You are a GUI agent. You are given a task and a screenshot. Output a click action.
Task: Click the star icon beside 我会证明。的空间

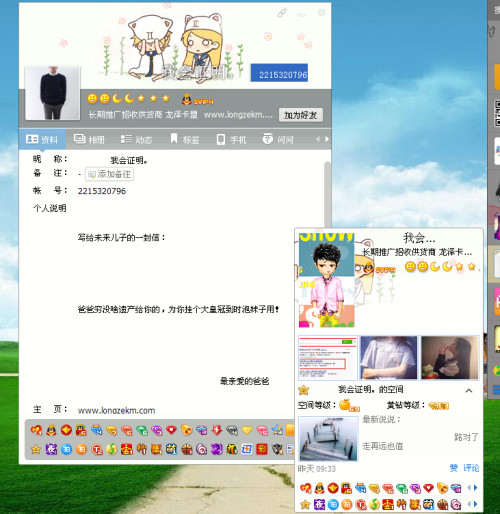303,390
